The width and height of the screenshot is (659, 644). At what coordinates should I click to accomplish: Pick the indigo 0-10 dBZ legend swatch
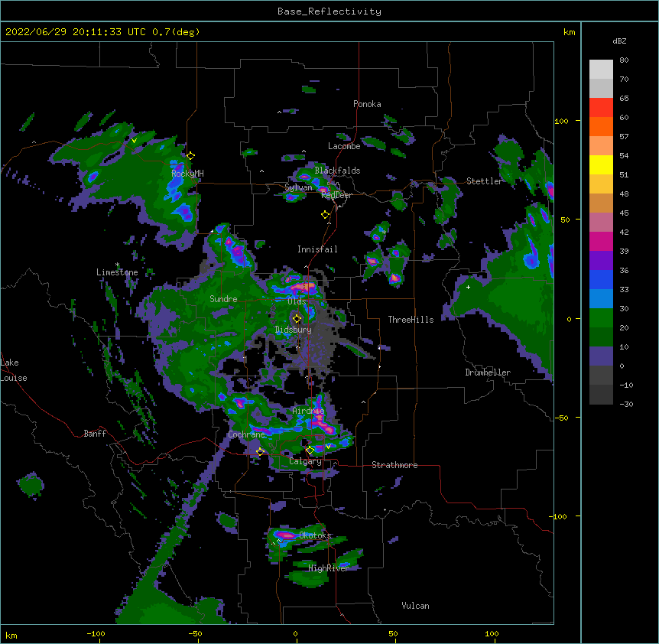[601, 356]
